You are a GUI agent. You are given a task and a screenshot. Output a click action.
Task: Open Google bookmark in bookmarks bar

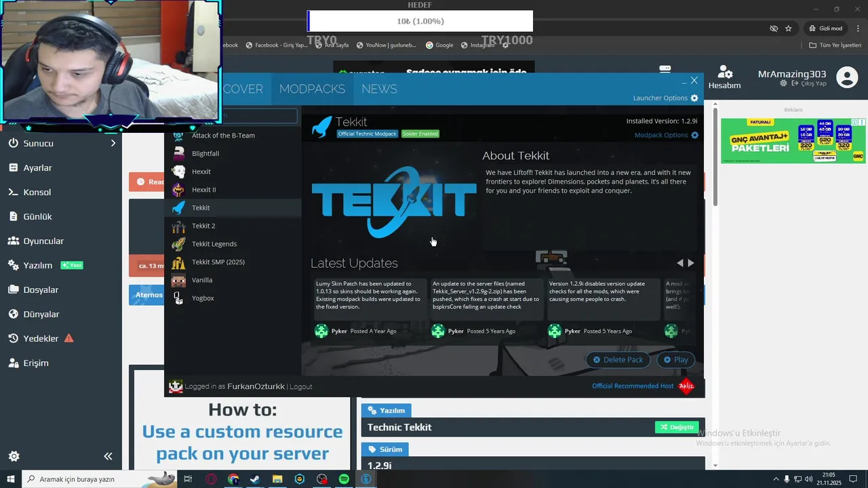(439, 45)
